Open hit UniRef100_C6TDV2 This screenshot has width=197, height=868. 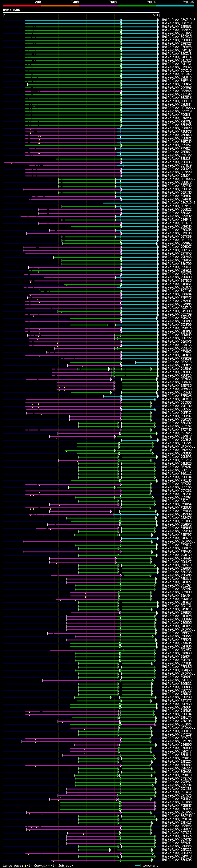tap(177, 33)
